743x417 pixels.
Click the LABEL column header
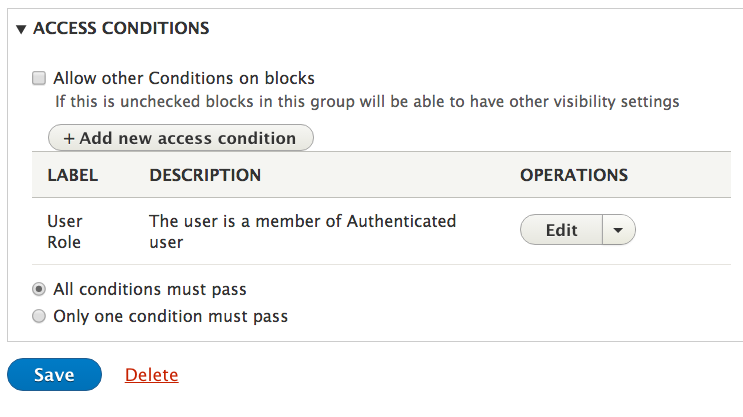point(72,175)
